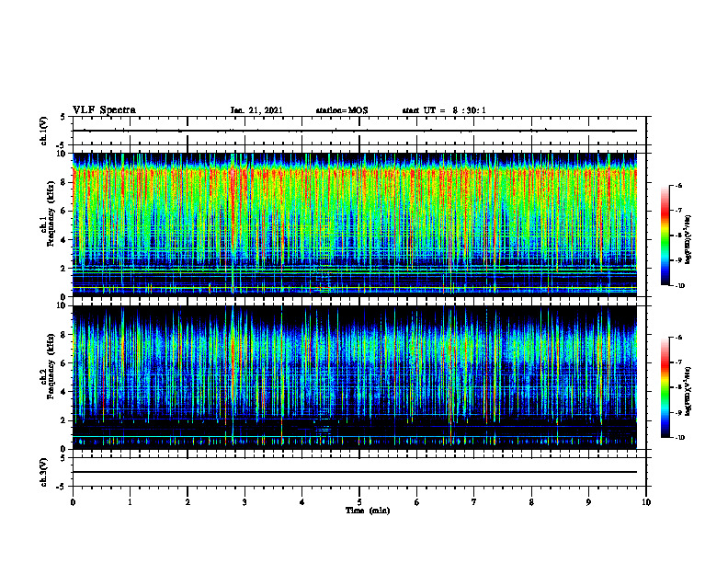Viewport: 728px width, 563px height.
Task: Click the time axis tick label '7'
Action: 474,502
